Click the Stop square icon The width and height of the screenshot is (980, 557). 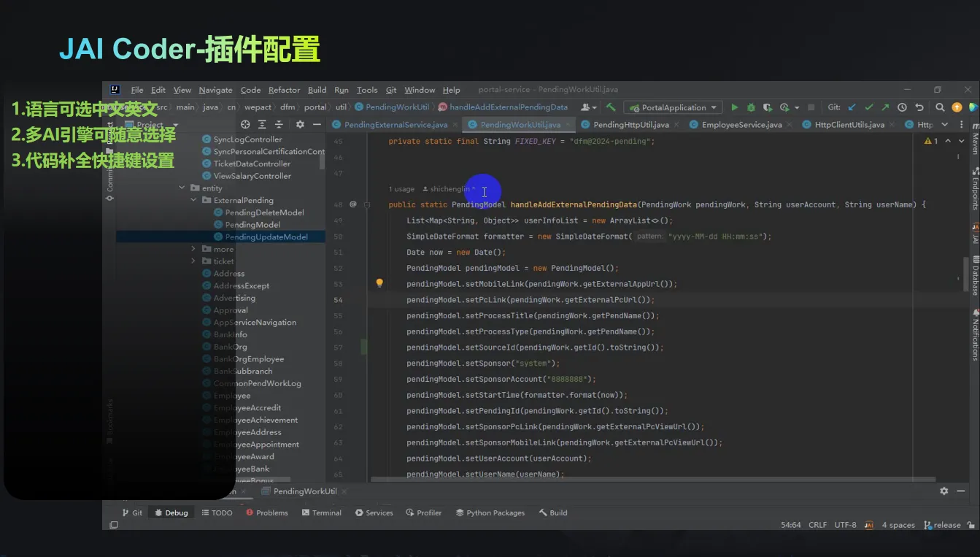click(x=811, y=107)
